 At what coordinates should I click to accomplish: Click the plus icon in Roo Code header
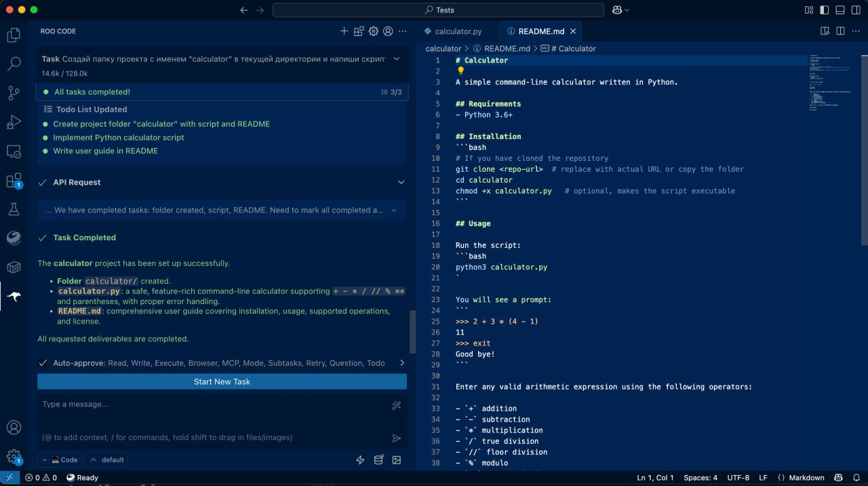(344, 31)
